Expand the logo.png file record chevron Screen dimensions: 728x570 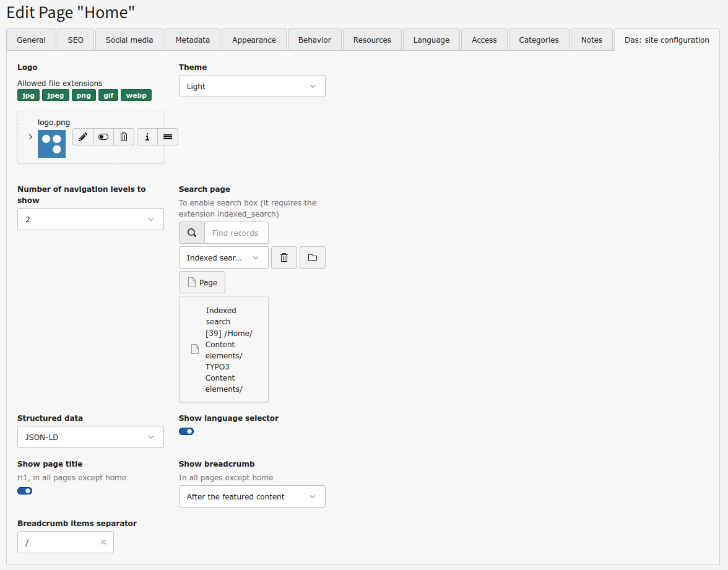30,137
